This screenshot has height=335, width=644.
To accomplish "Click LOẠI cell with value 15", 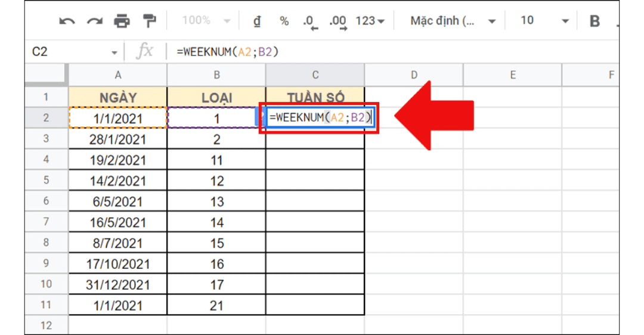I will coord(216,243).
